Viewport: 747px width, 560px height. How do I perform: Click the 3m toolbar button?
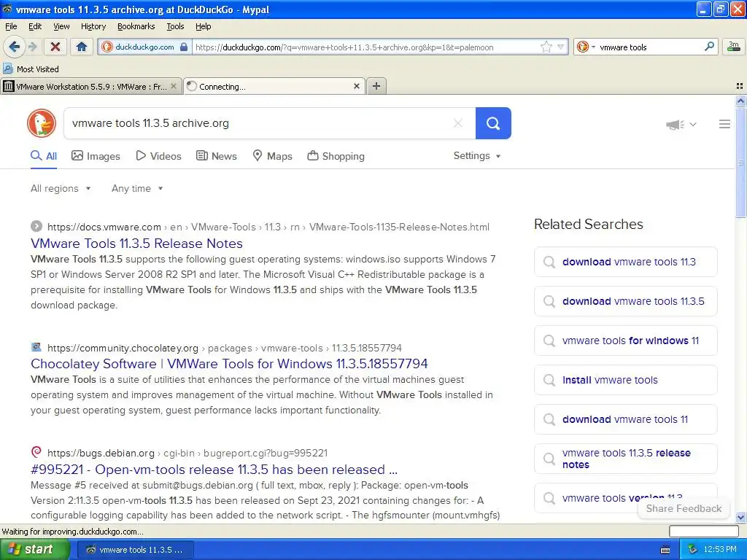(x=734, y=47)
